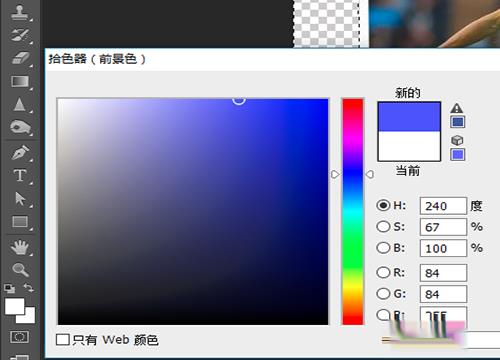Select the Sponge tool
The width and height of the screenshot is (500, 360).
pos(20,127)
